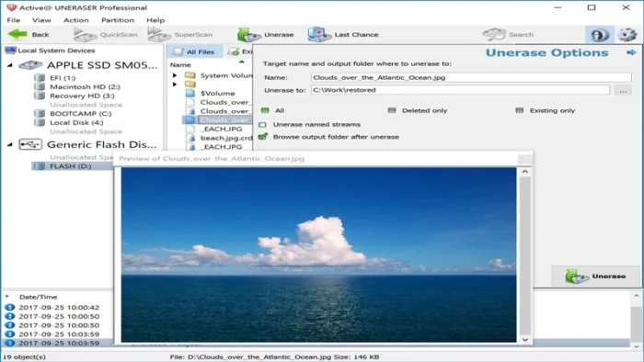This screenshot has width=644, height=362.
Task: Open the Last Chance recovery tool
Action: [x=343, y=34]
